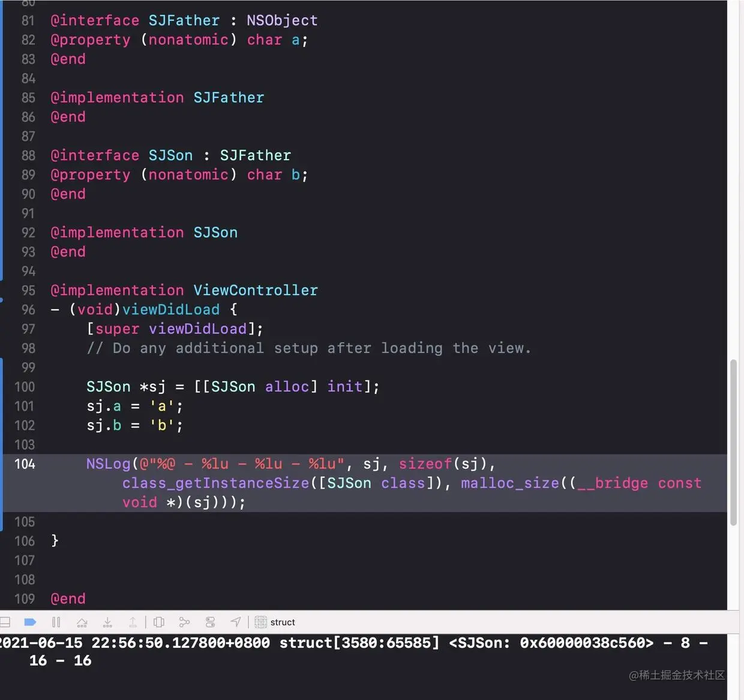Click NSLog on line 104
Screen dimensions: 744x700
(x=109, y=464)
